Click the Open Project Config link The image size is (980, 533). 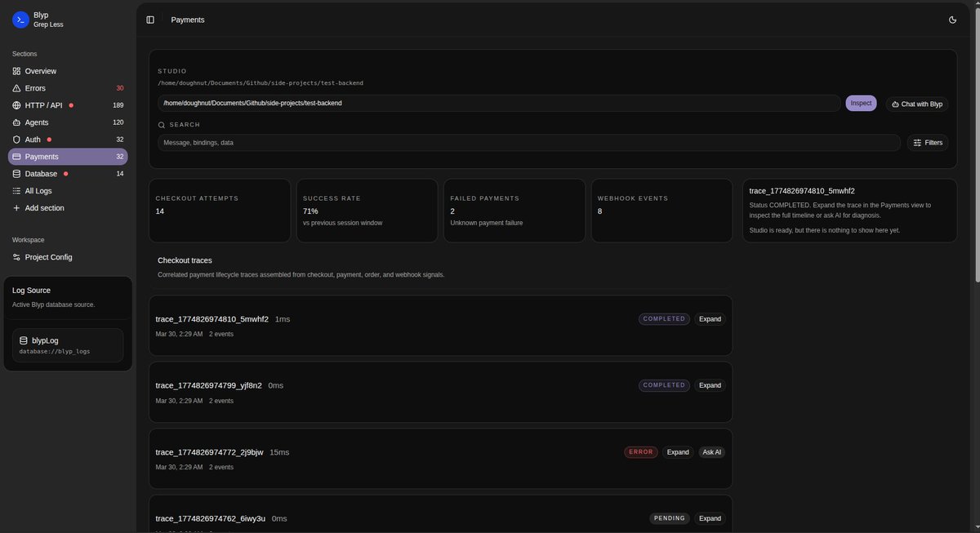click(68, 257)
